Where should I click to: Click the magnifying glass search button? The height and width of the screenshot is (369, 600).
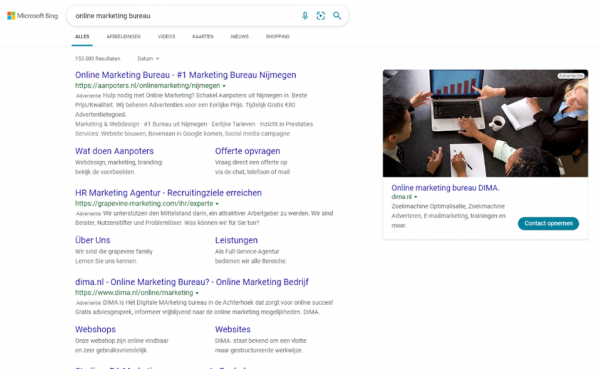(337, 16)
